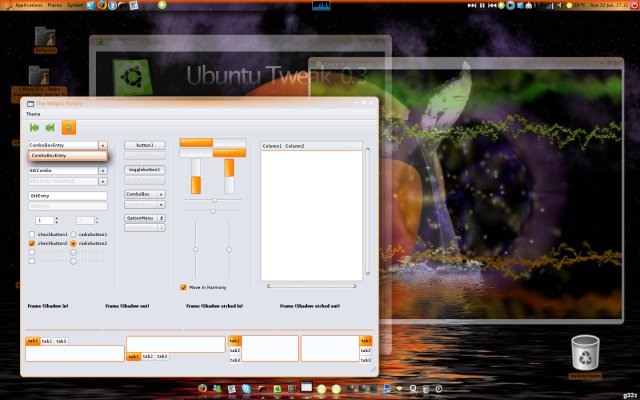
Task: Enable checkbutton1
Action: click(32, 234)
